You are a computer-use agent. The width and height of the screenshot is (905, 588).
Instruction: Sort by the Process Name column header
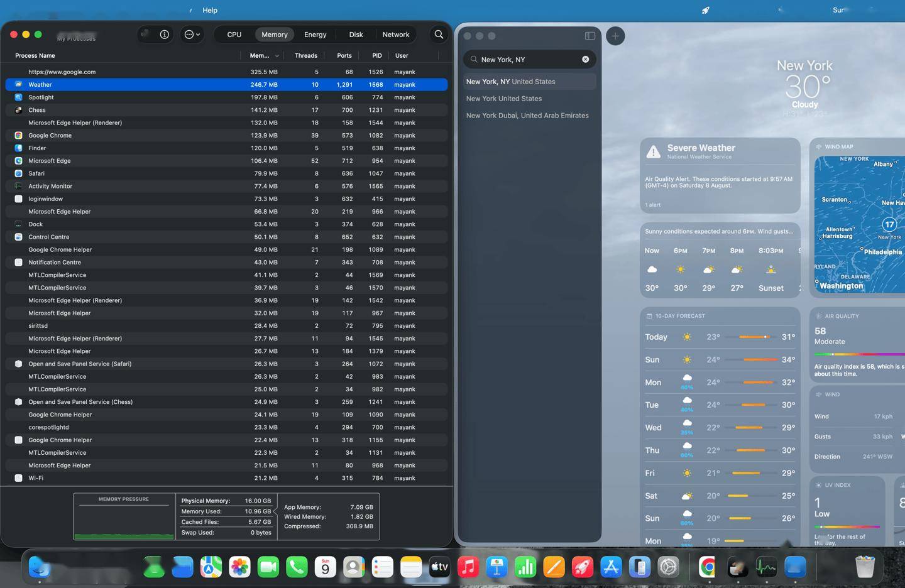click(35, 55)
